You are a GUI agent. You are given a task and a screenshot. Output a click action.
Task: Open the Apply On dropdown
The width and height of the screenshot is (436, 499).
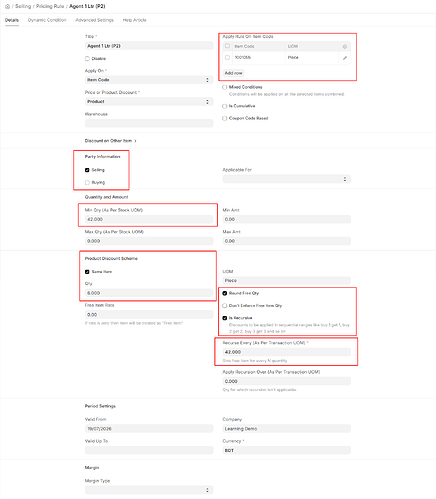(x=149, y=80)
